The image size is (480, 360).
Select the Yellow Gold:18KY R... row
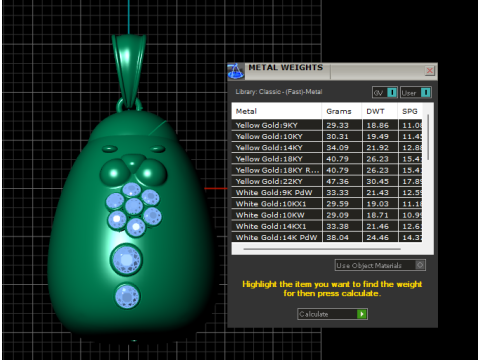tap(327, 170)
